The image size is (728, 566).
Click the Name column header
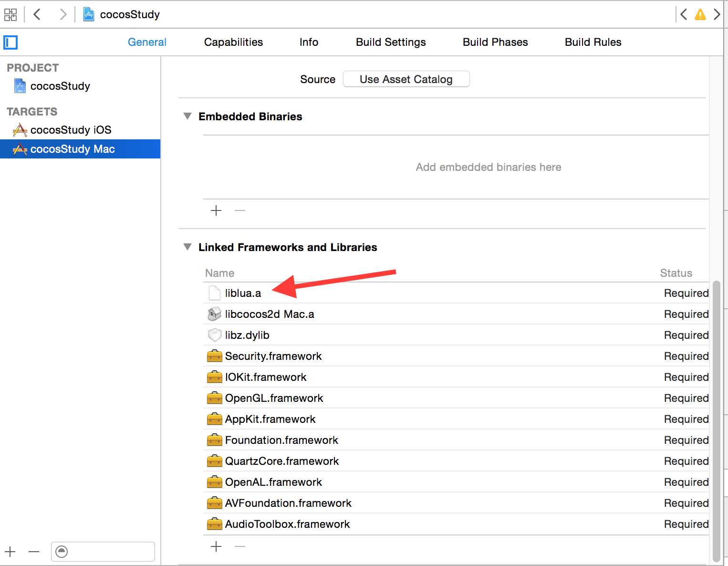point(219,273)
